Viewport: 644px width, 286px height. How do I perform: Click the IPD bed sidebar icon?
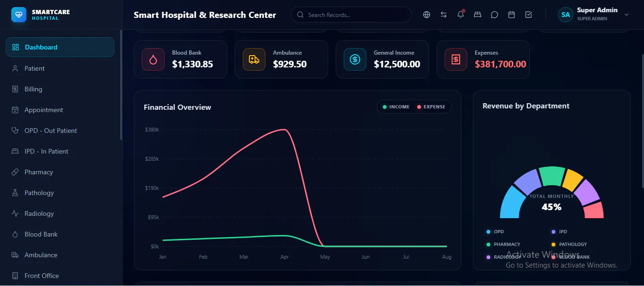coord(15,151)
